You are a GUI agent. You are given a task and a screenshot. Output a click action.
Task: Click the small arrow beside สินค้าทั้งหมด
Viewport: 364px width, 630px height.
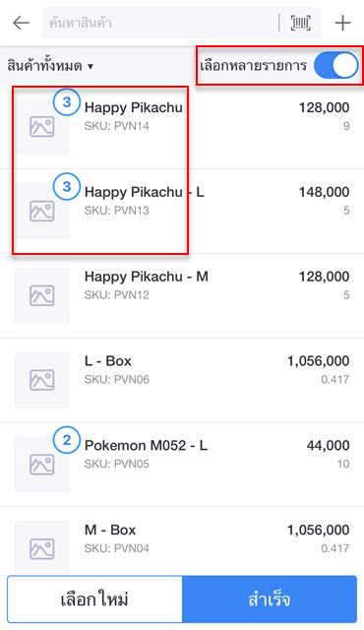91,66
